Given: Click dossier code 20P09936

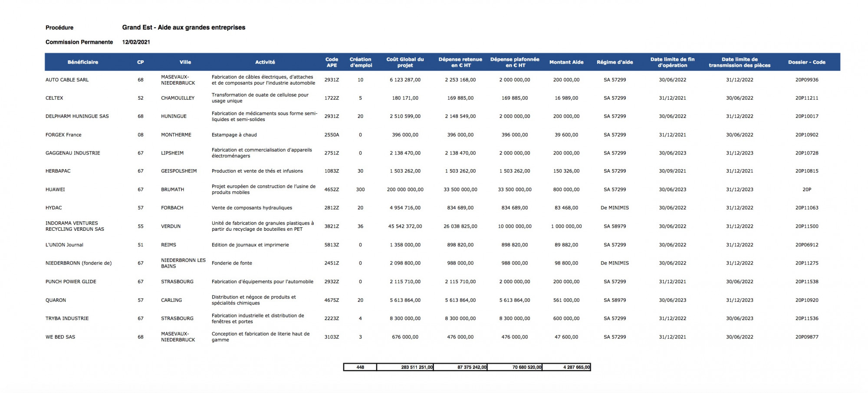Looking at the screenshot, I should [807, 80].
